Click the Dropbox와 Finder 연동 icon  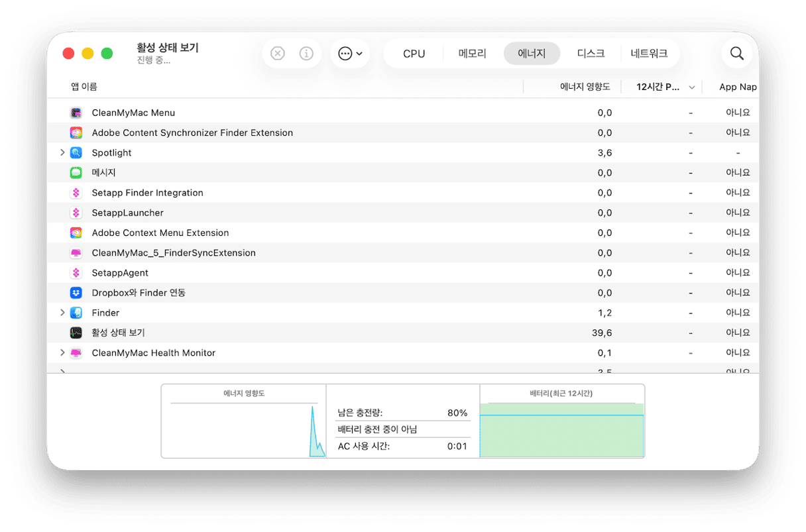pos(76,293)
